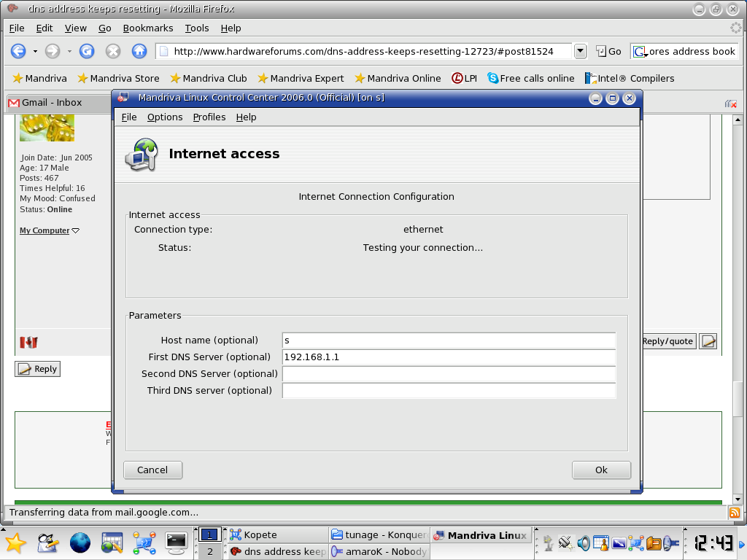Viewport: 747px width, 560px height.
Task: Open back history dropdown arrow
Action: [35, 52]
